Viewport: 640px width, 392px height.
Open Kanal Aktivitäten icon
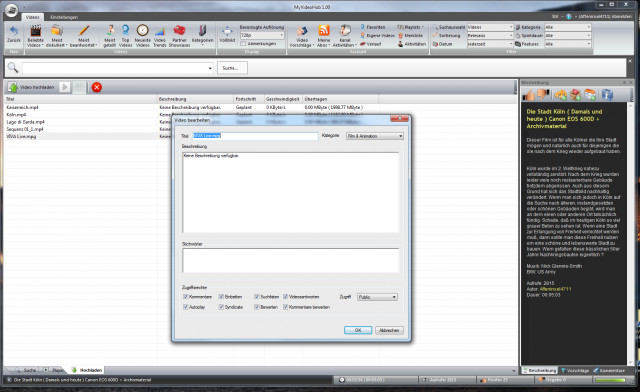point(345,36)
